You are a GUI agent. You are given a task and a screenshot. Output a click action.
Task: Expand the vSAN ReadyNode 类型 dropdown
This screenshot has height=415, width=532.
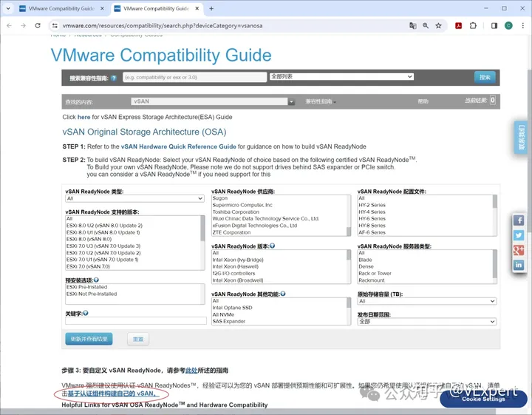[x=134, y=198]
